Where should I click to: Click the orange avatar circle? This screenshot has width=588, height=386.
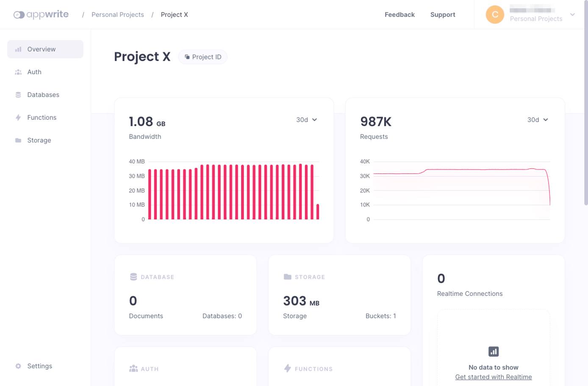(494, 14)
